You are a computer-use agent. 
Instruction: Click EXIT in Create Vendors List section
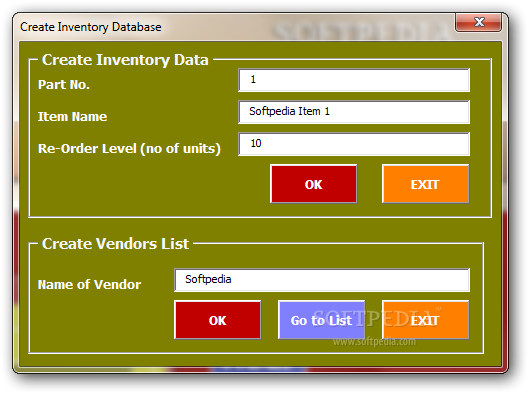pyautogui.click(x=425, y=320)
